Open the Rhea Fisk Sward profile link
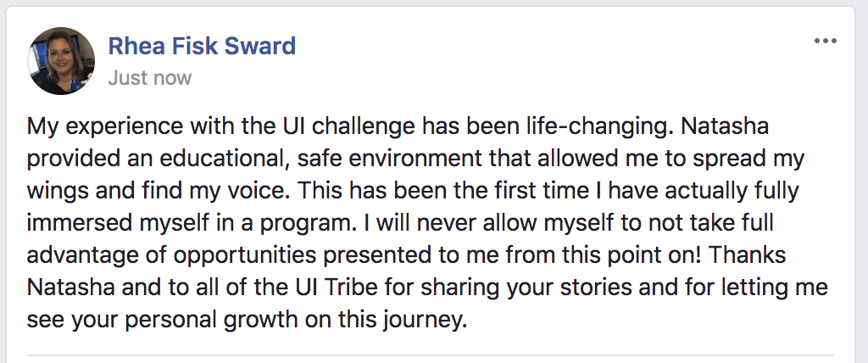 (x=202, y=46)
